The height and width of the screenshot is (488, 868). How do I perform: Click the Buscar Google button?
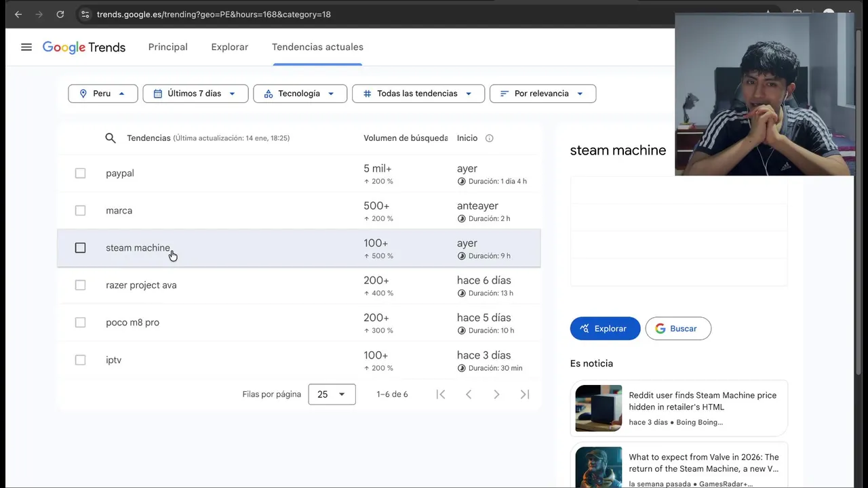[678, 329]
